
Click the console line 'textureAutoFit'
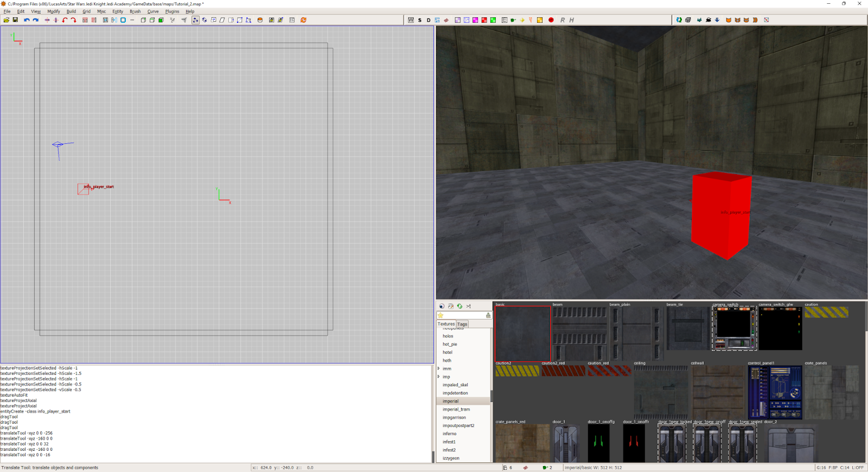[x=14, y=395]
